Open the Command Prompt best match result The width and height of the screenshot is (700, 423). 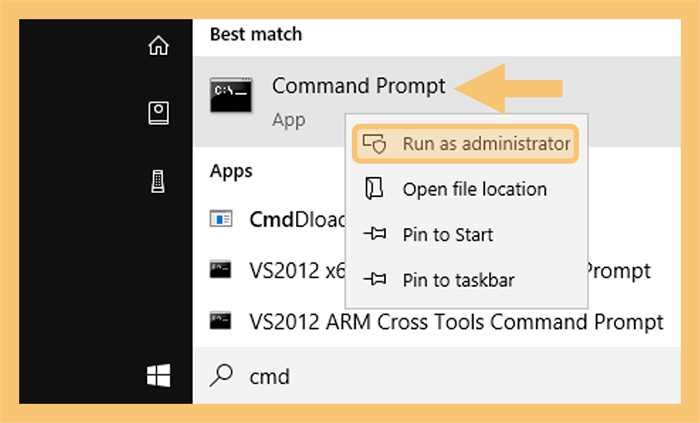coord(437,101)
